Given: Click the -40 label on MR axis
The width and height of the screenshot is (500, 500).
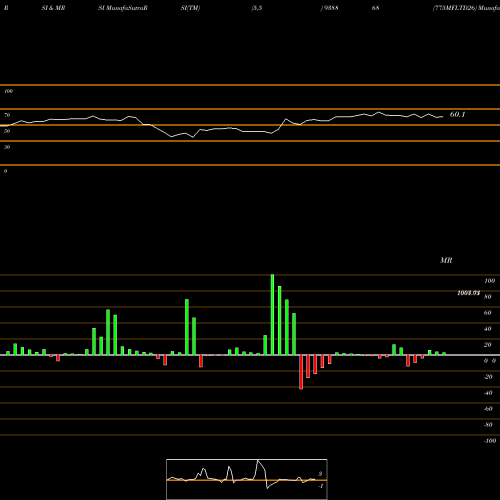Looking at the screenshot, I should pos(488,393).
